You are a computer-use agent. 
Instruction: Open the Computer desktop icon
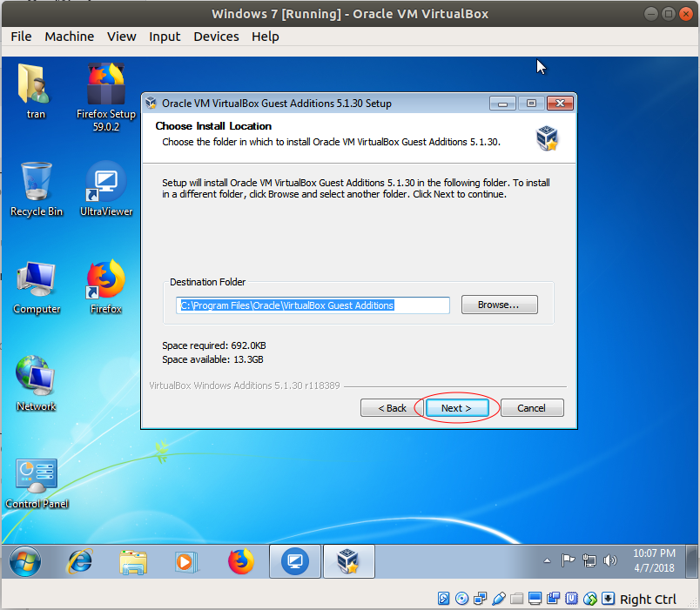(x=37, y=288)
